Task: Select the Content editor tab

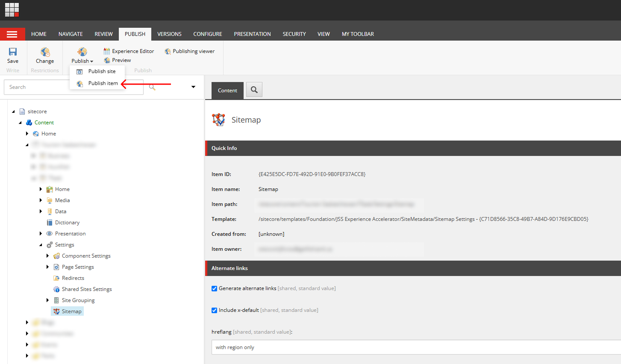Action: point(227,91)
